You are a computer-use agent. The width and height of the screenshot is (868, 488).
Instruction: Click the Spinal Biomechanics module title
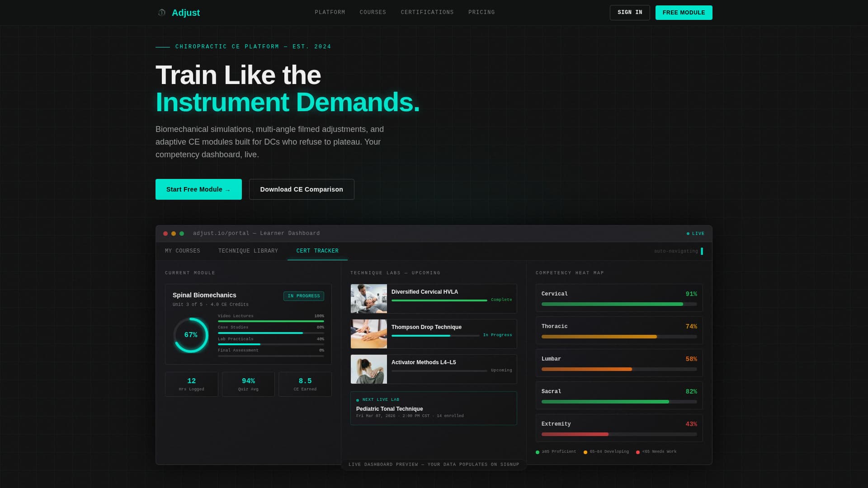(x=204, y=295)
